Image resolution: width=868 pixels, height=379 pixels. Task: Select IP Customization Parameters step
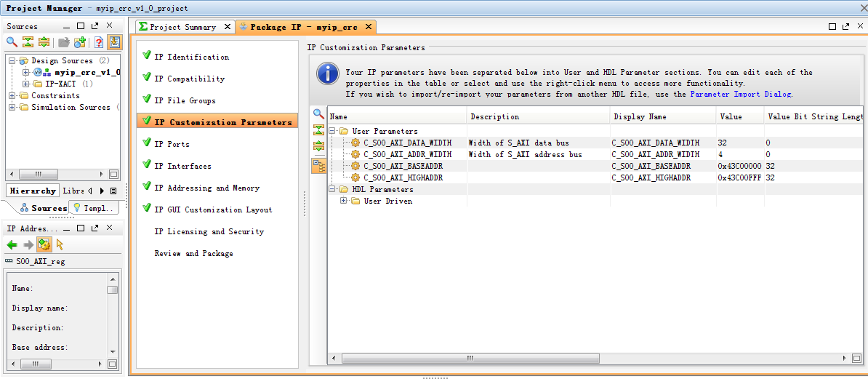(217, 122)
